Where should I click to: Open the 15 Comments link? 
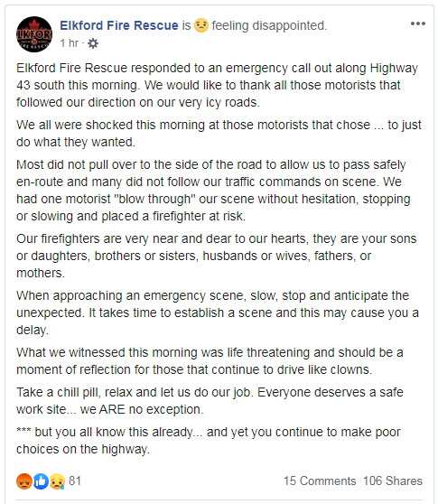pyautogui.click(x=320, y=481)
